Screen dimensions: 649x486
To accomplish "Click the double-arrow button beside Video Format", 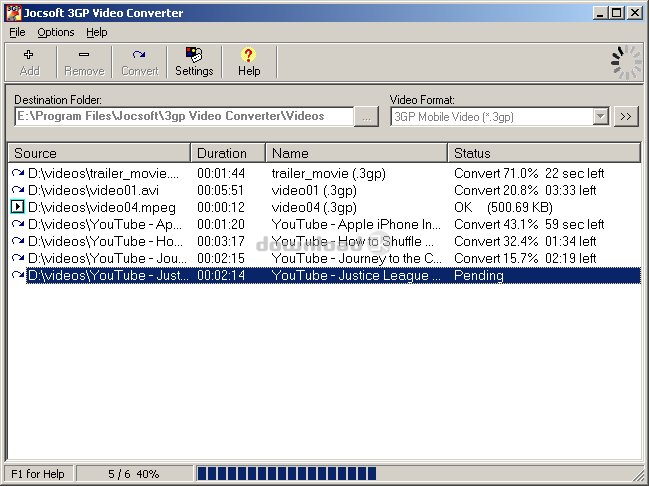I will coord(626,116).
